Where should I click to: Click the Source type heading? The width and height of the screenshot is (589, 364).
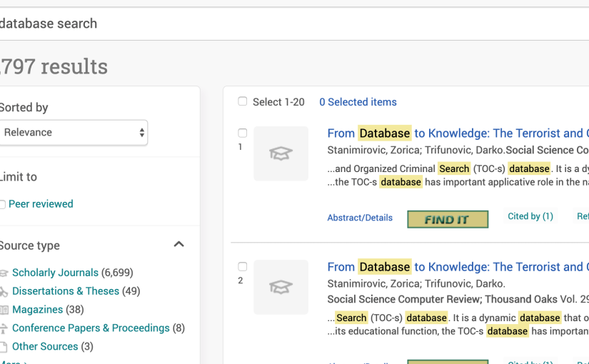click(30, 246)
